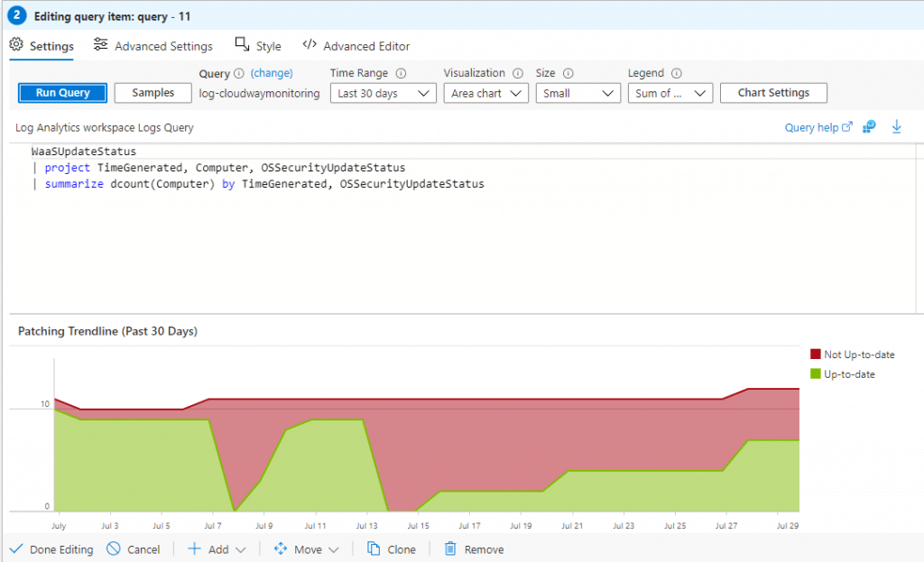This screenshot has height=562, width=924.
Task: Expand the Time Range dropdown
Action: (x=383, y=93)
